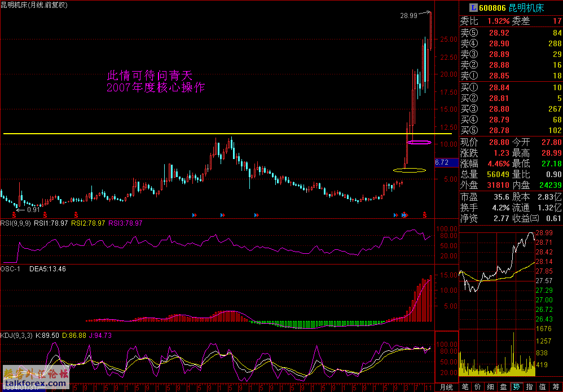Click the stock name 昆明机床 in the quote header
Viewport: 563px width, 392px height.
tap(526, 8)
